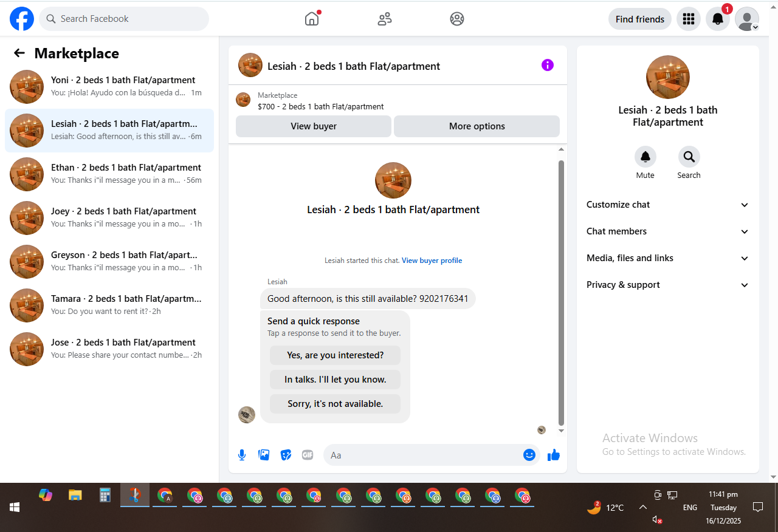Click the Facebook logo
This screenshot has height=532, width=778.
pyautogui.click(x=22, y=19)
